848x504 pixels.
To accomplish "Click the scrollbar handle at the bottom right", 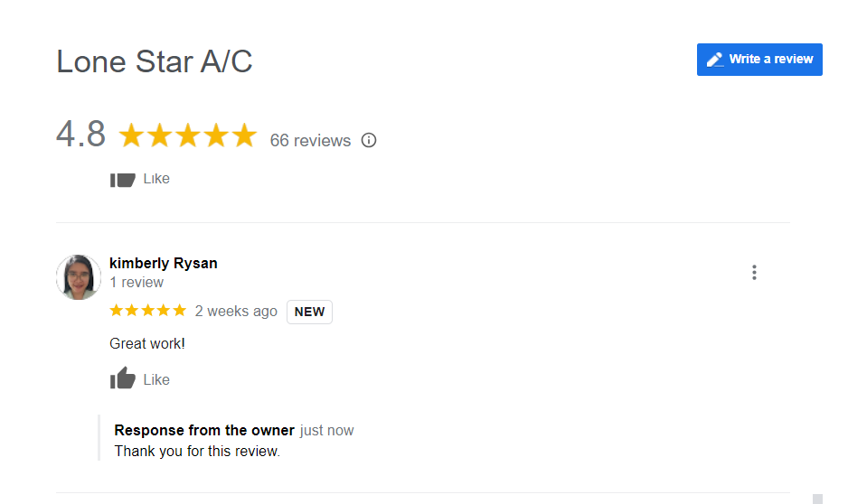I will coord(817,499).
